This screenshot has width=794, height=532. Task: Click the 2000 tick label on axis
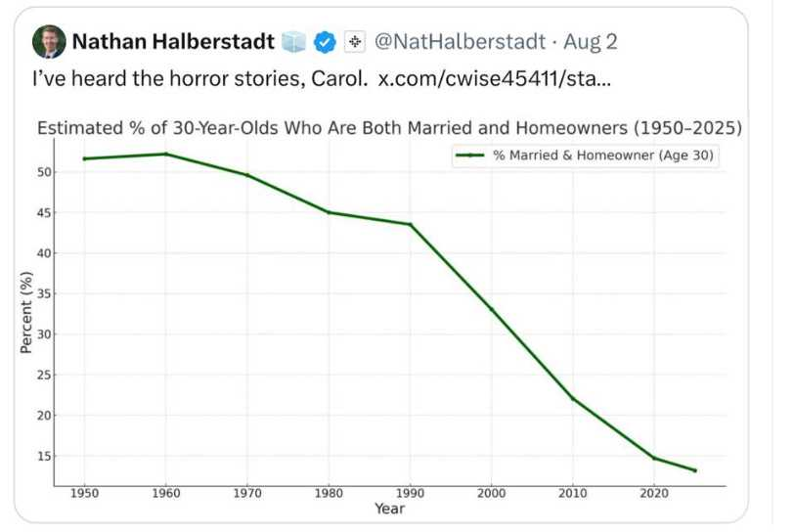[x=491, y=493]
